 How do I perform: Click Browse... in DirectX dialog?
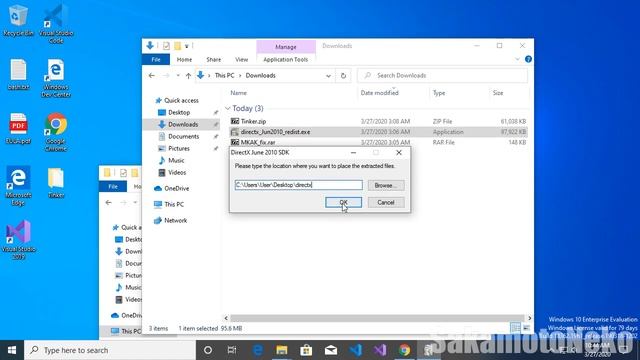[386, 185]
